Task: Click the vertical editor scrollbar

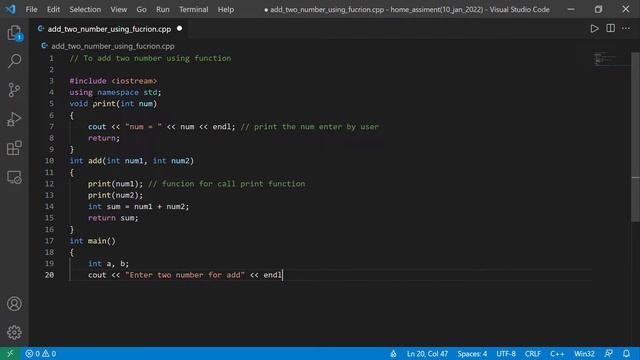Action: [636, 137]
